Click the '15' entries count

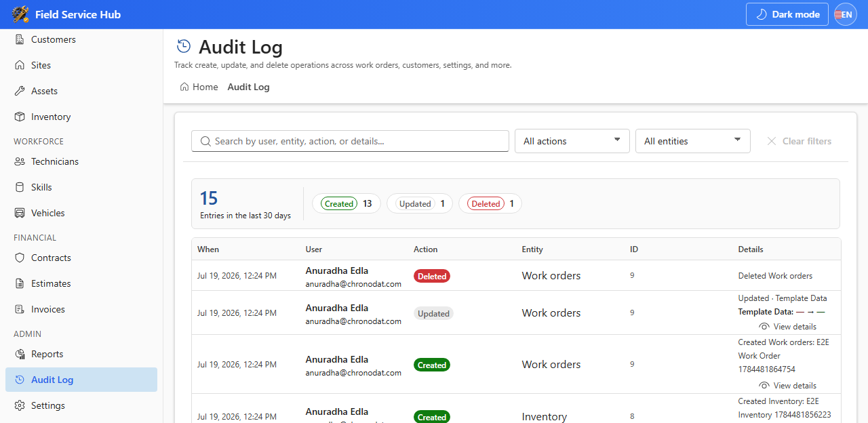pos(209,198)
